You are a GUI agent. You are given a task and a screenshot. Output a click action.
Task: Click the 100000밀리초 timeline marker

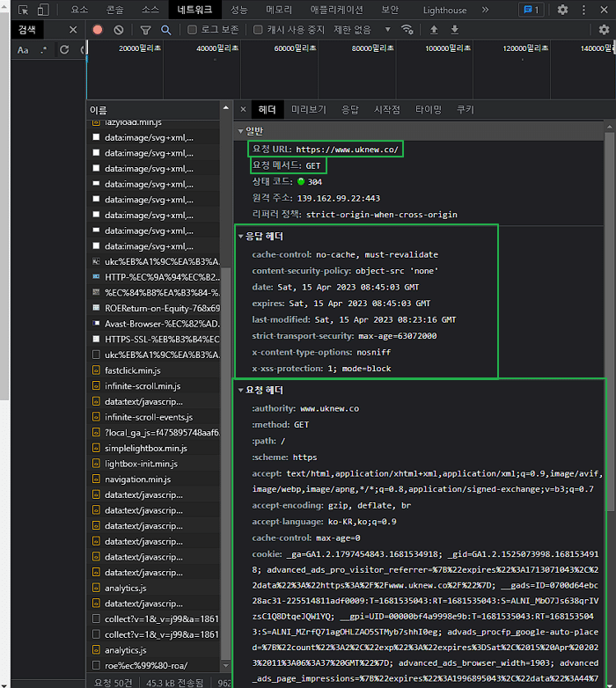pos(448,48)
